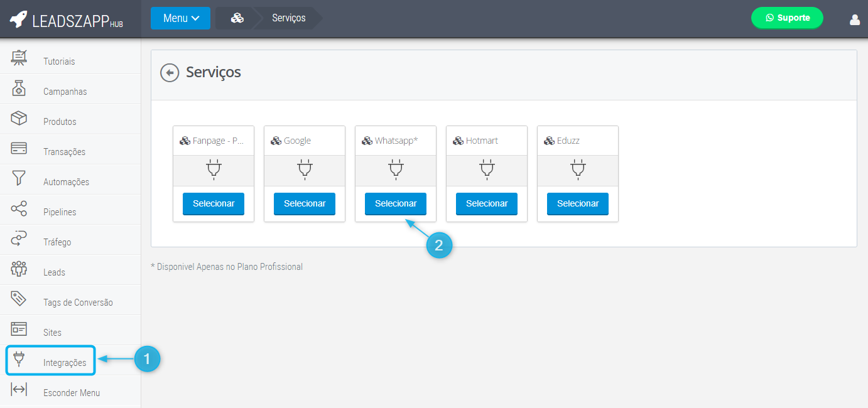Image resolution: width=868 pixels, height=408 pixels.
Task: Open Integrações in the sidebar
Action: (64, 363)
